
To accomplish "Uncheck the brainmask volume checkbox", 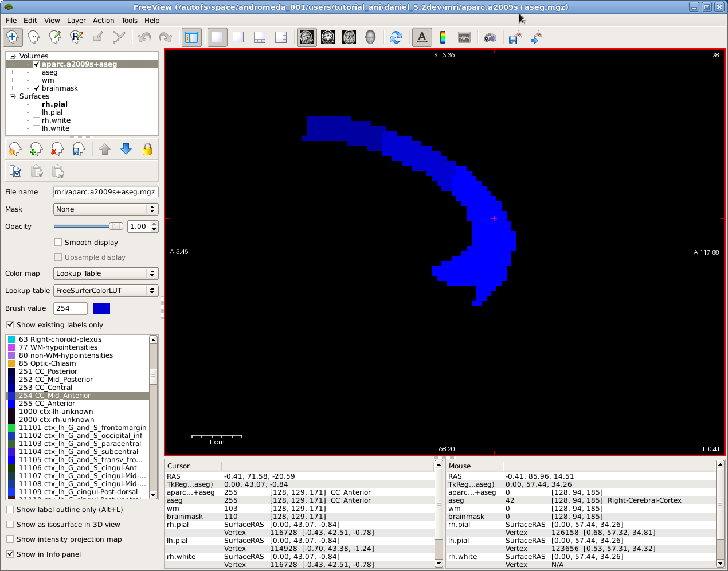I will 37,88.
